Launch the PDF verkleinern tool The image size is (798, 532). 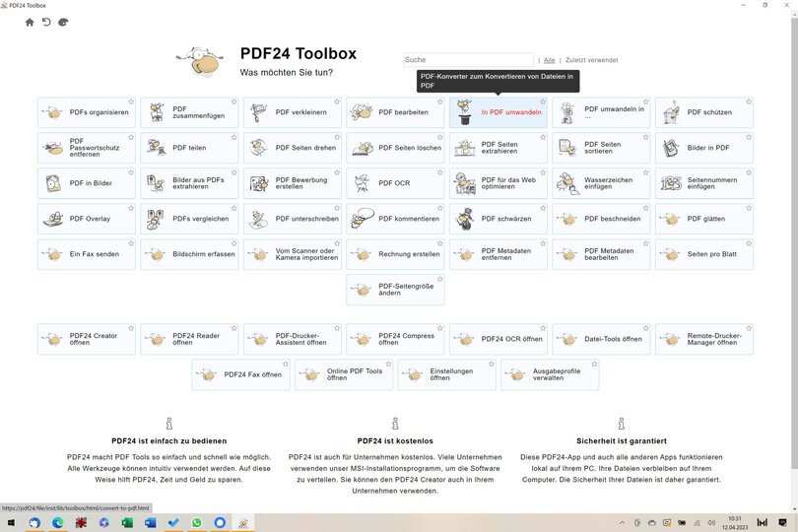coord(293,112)
